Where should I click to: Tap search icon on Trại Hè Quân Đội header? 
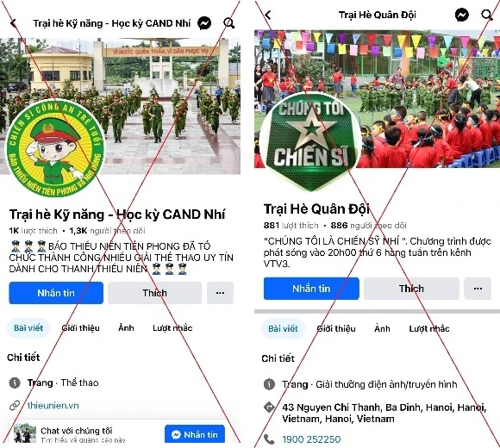pos(486,15)
